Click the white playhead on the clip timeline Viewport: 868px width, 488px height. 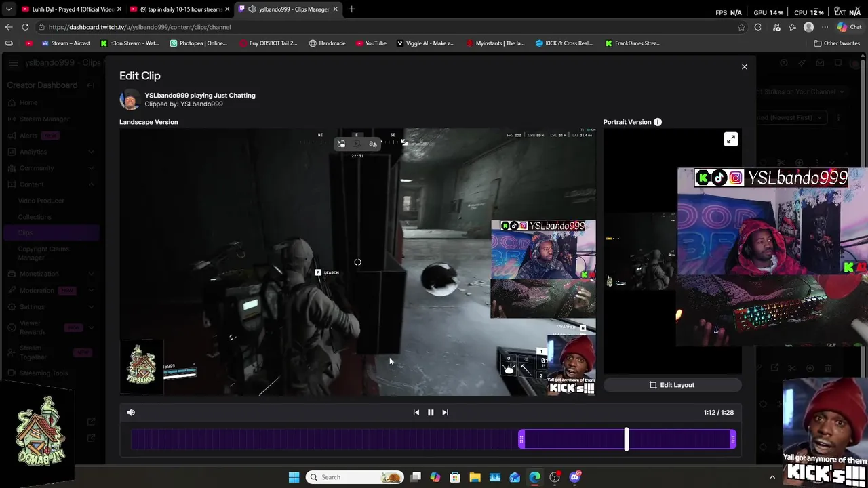click(x=627, y=439)
